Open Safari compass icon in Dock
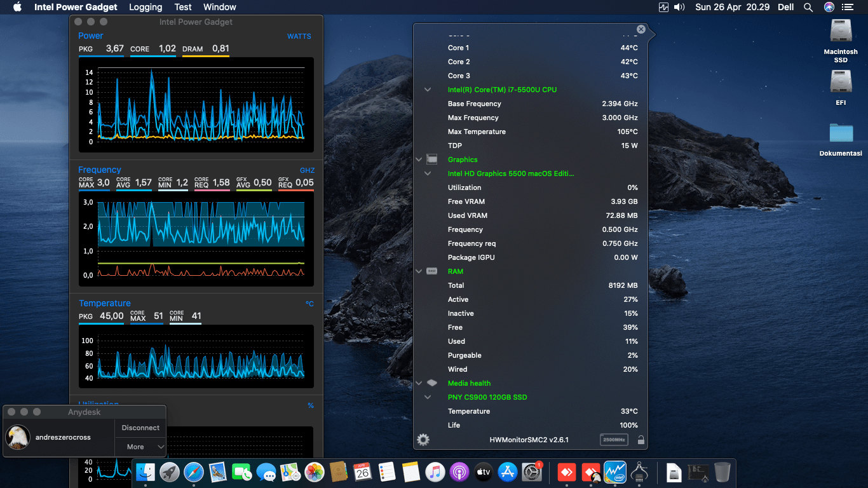 click(194, 471)
